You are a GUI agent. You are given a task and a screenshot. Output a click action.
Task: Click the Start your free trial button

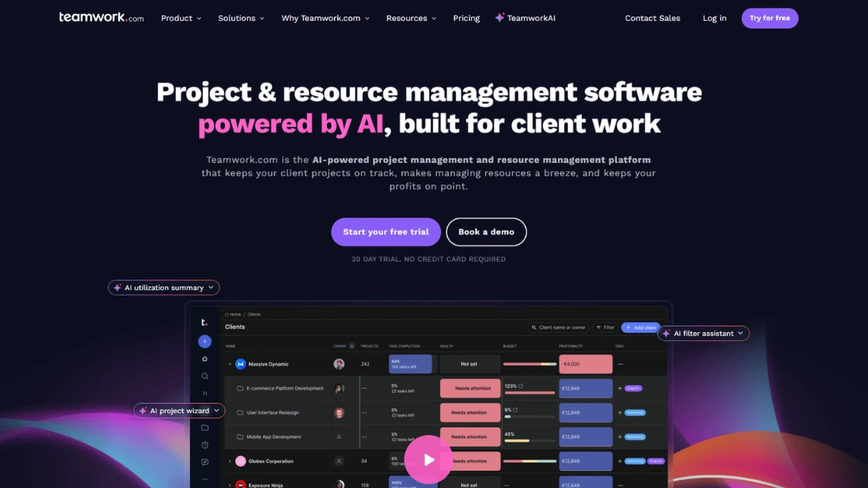point(385,232)
